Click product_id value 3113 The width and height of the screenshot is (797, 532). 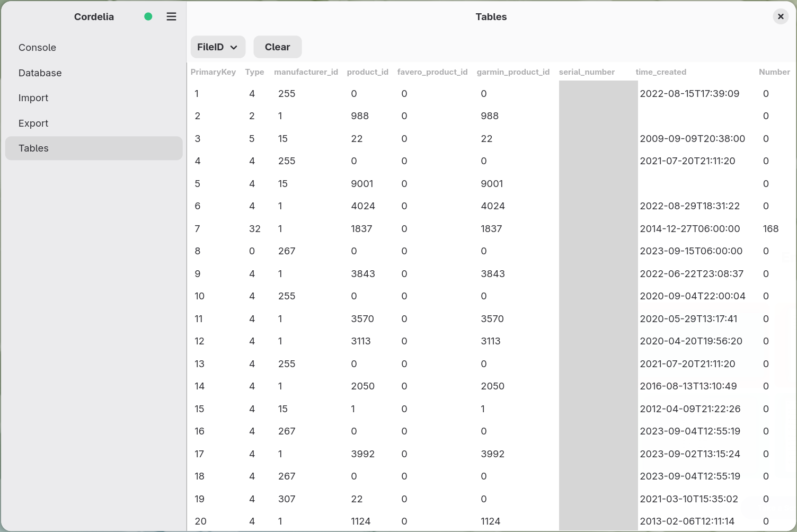(360, 341)
